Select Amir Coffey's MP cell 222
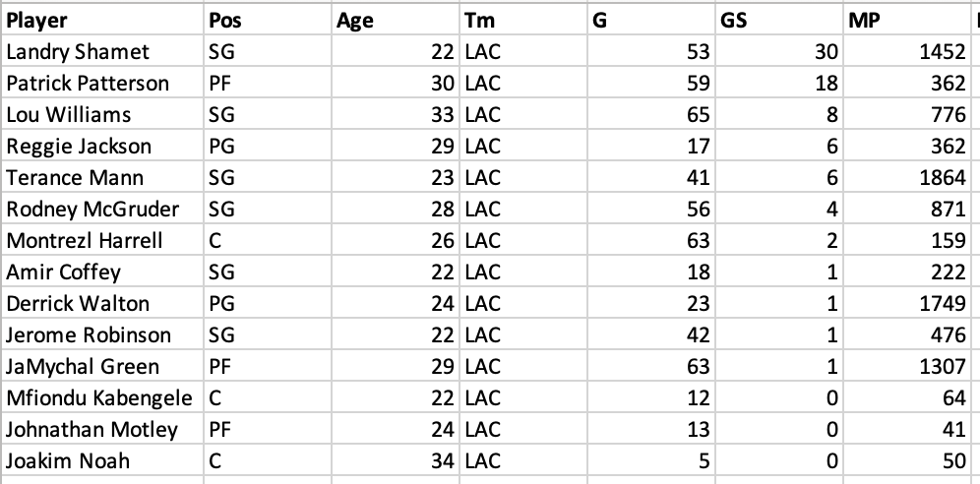The image size is (980, 484). (906, 272)
